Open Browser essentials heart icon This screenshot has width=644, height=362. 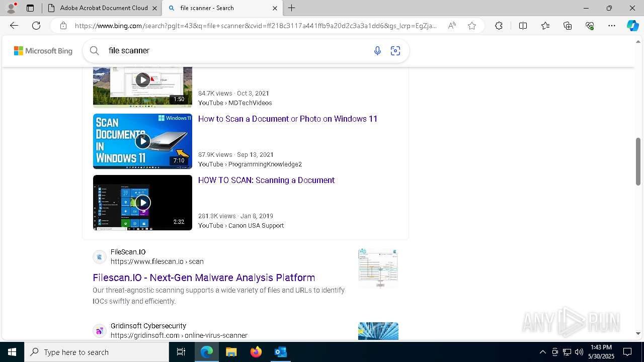click(590, 26)
